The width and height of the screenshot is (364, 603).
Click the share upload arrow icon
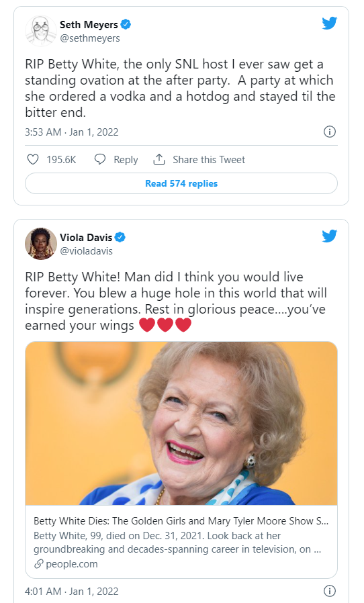159,159
